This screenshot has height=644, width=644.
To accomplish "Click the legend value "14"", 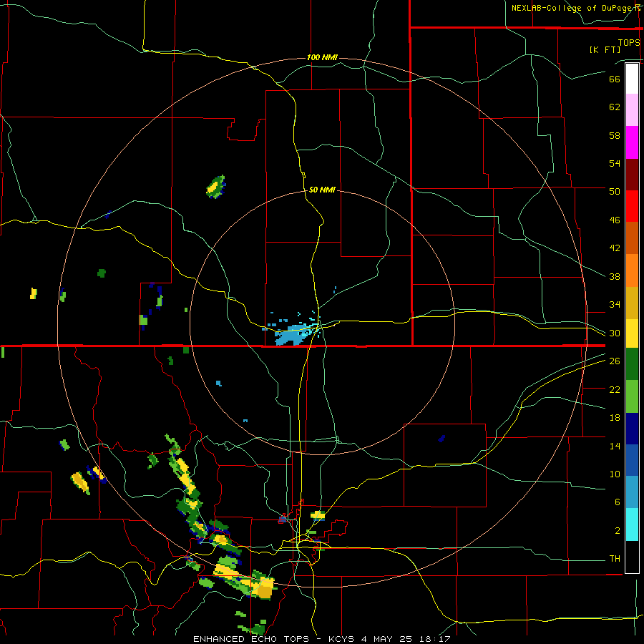I will coord(615,446).
